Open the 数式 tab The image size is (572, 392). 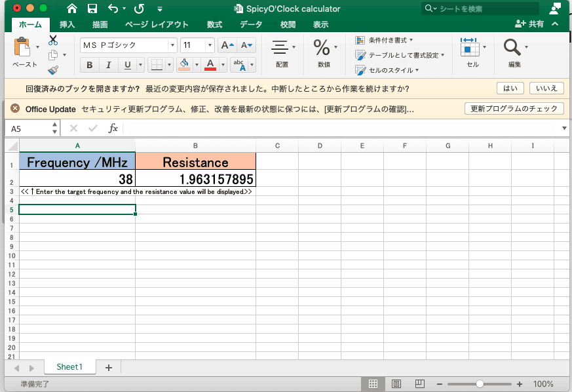[x=214, y=24]
